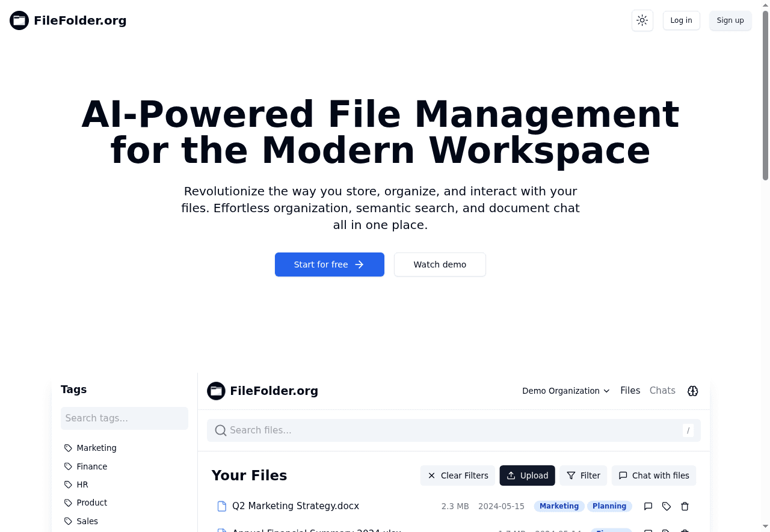The image size is (770, 532).
Task: Click the tag icon beside Marketing in sidebar
Action: 67,448
